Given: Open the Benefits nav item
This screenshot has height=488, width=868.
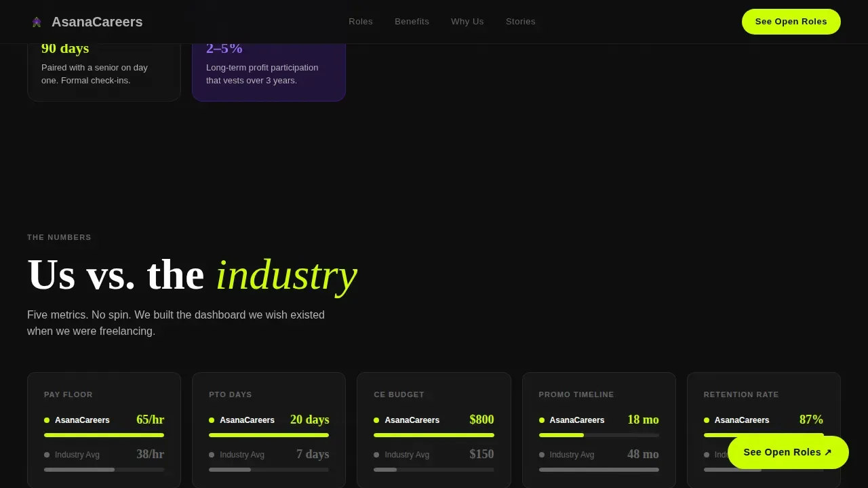Looking at the screenshot, I should click(x=412, y=22).
